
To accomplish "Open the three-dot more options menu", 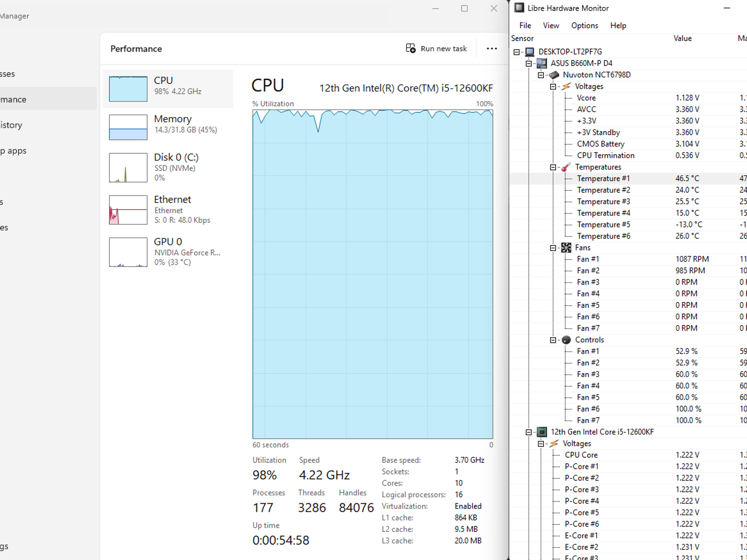I will [x=492, y=48].
